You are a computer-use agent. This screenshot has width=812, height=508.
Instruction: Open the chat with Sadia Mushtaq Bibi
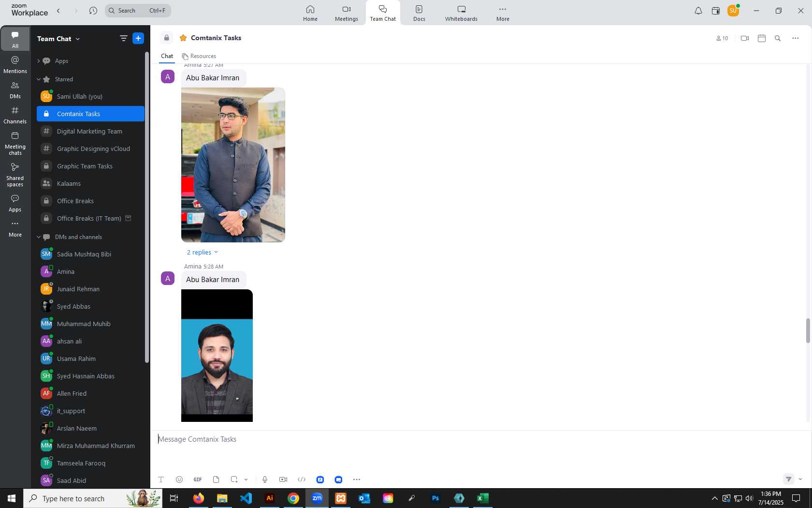90,254
